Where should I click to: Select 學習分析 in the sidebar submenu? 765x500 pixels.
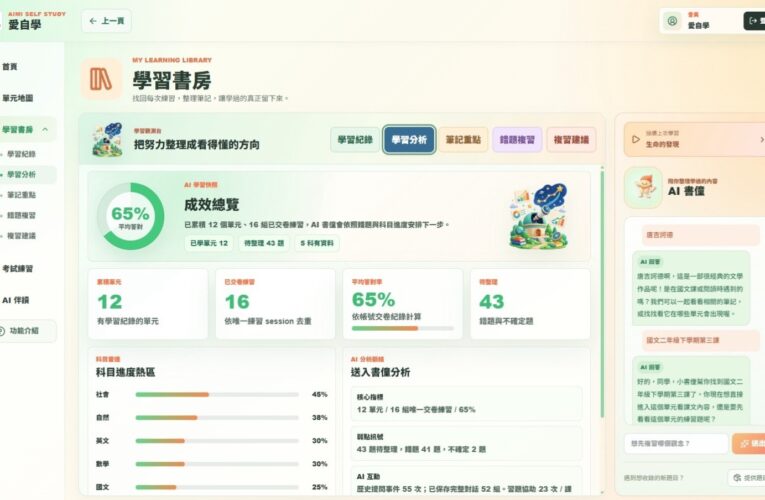pos(21,175)
